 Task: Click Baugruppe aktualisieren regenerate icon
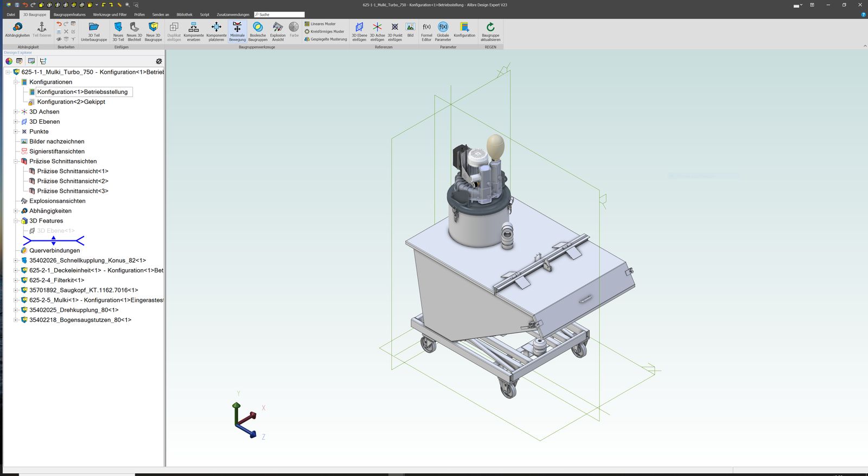pos(490,27)
